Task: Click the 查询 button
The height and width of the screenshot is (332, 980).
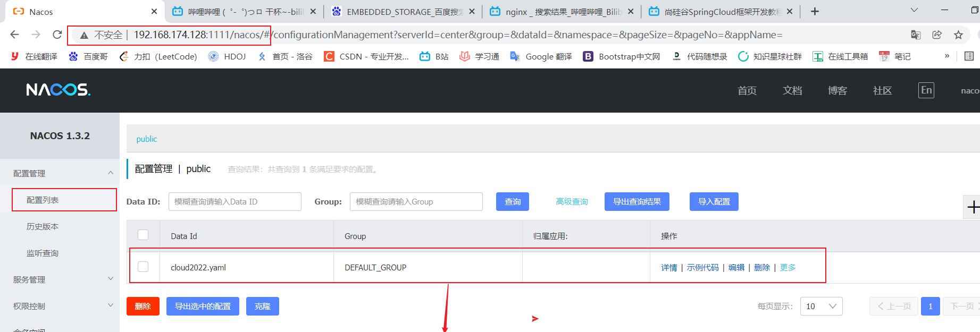Action: click(x=513, y=201)
